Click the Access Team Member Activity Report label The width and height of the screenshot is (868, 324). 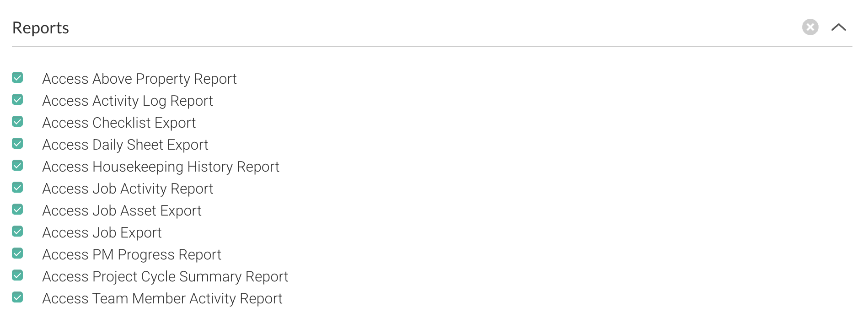(x=162, y=298)
